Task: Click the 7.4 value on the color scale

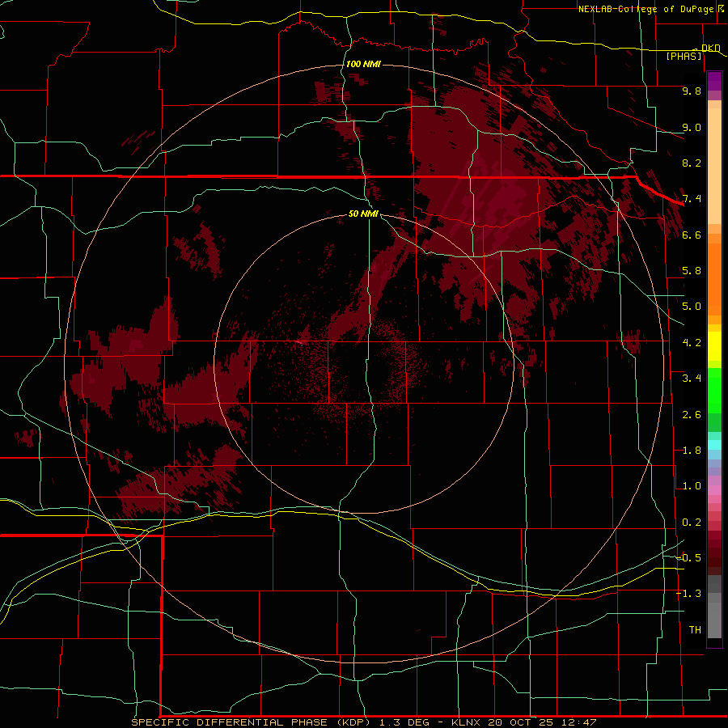Action: pos(692,199)
